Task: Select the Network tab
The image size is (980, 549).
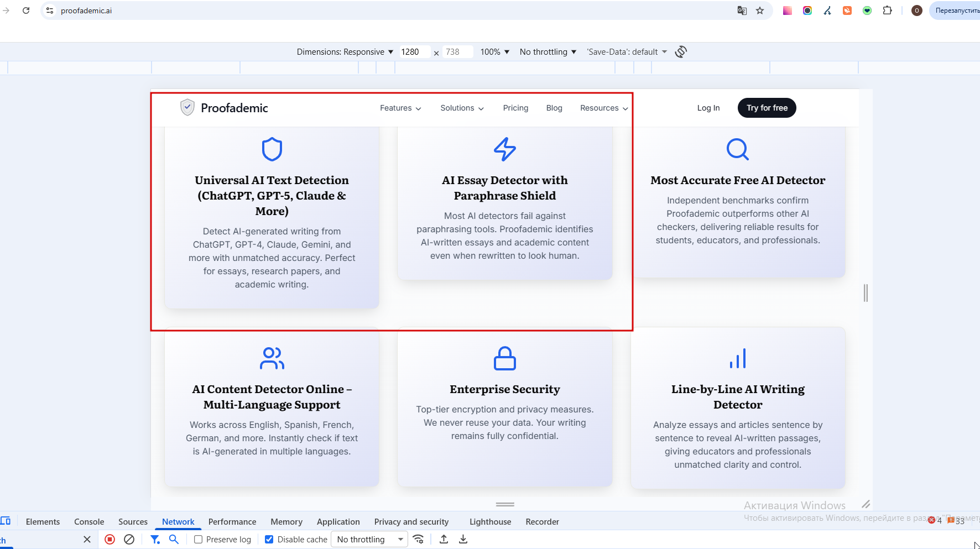Action: click(x=178, y=521)
